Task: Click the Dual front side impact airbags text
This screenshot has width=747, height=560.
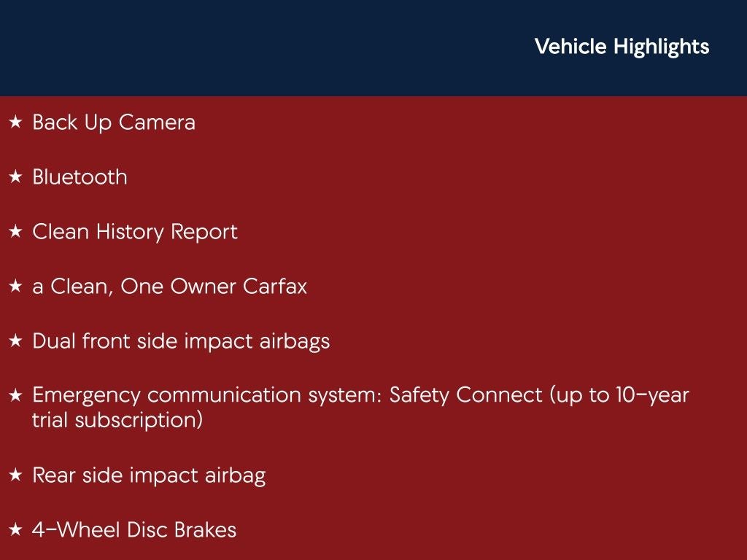Action: (181, 341)
